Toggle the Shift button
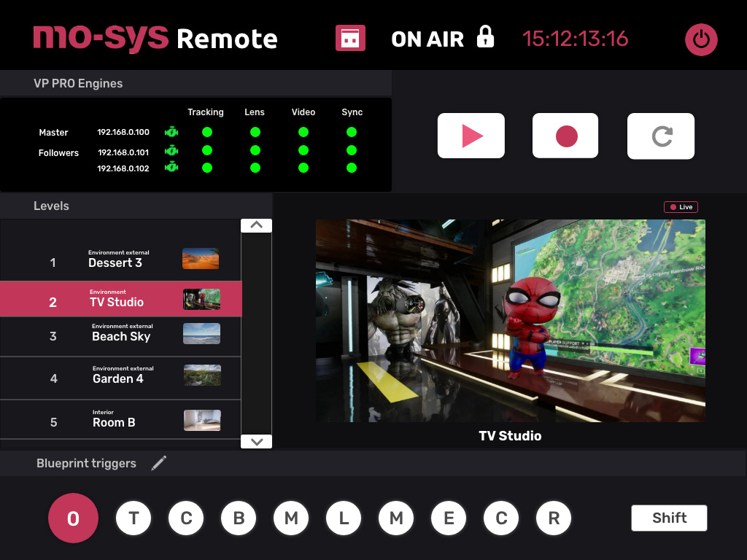Image resolution: width=747 pixels, height=560 pixels. tap(669, 518)
